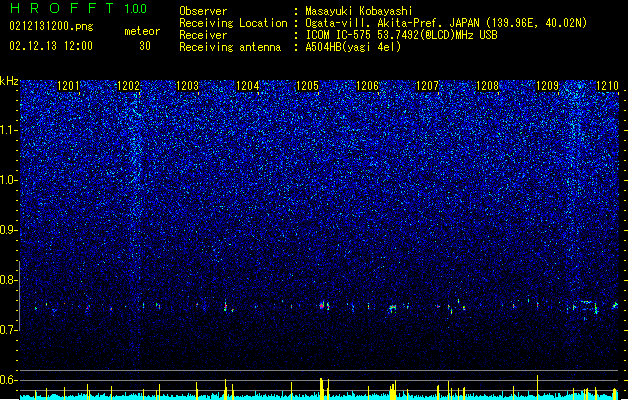Click the ICOM IC-575 receiver text

pyautogui.click(x=401, y=35)
